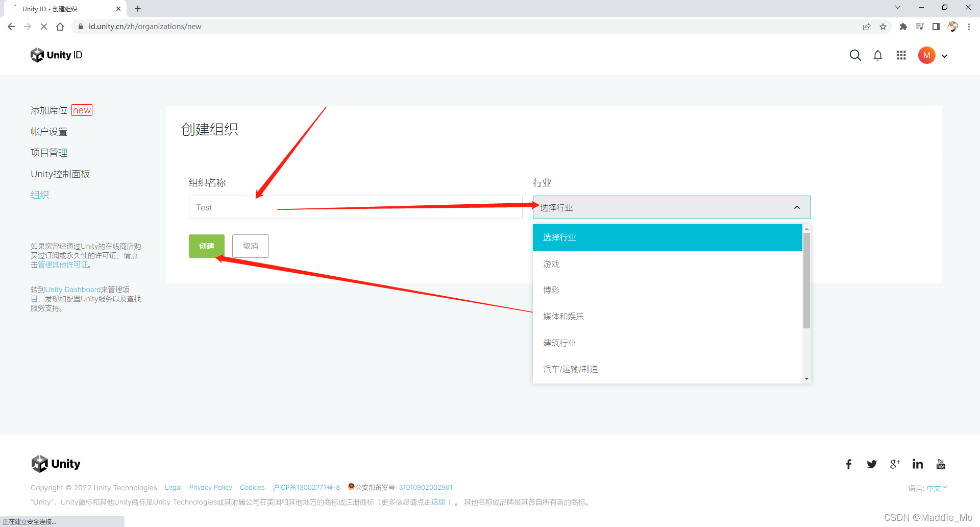
Task: Click the Unity ID logo in header
Action: pyautogui.click(x=56, y=55)
